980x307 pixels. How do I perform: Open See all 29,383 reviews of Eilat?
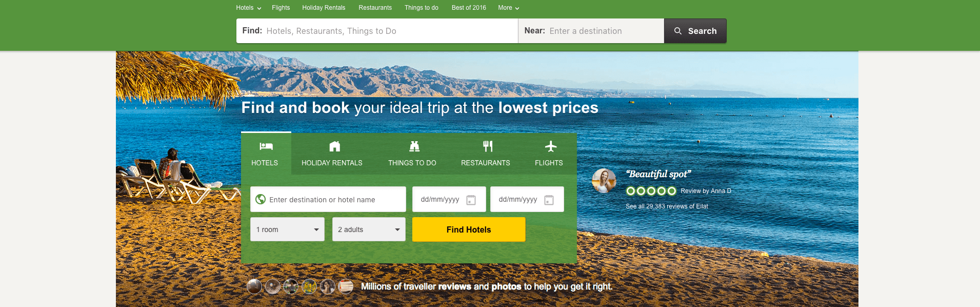click(667, 206)
